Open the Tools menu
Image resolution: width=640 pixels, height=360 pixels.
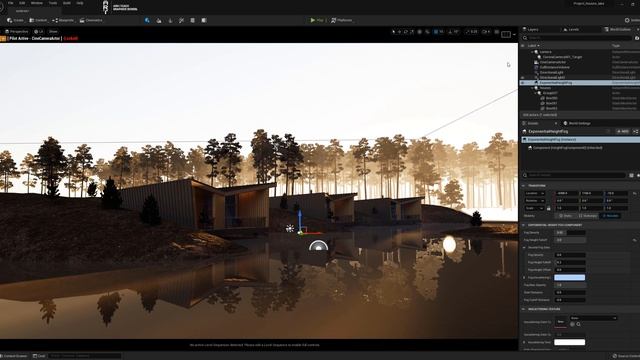(53, 3)
